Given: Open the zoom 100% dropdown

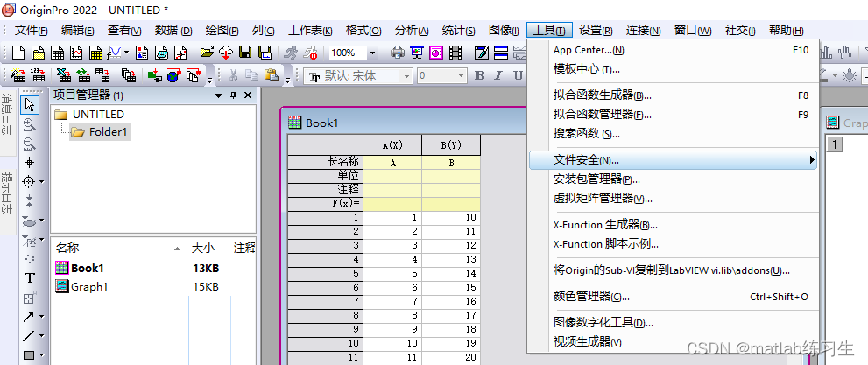Looking at the screenshot, I should point(372,53).
